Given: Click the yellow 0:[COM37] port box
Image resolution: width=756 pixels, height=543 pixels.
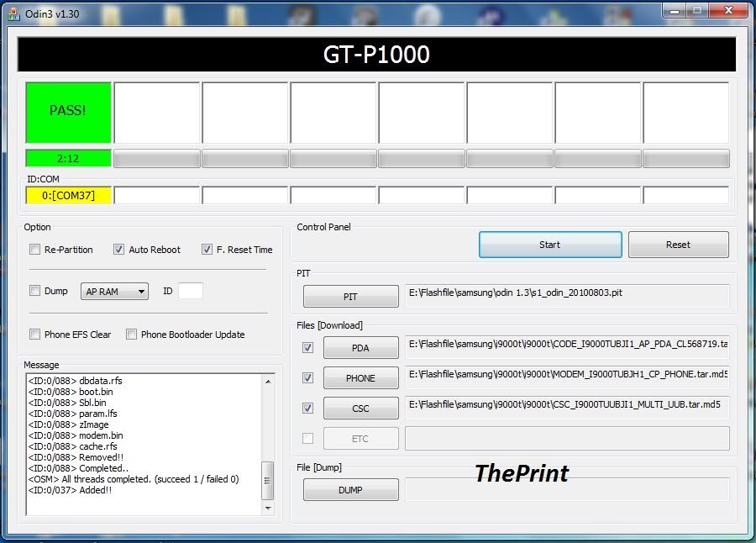Looking at the screenshot, I should [x=68, y=196].
